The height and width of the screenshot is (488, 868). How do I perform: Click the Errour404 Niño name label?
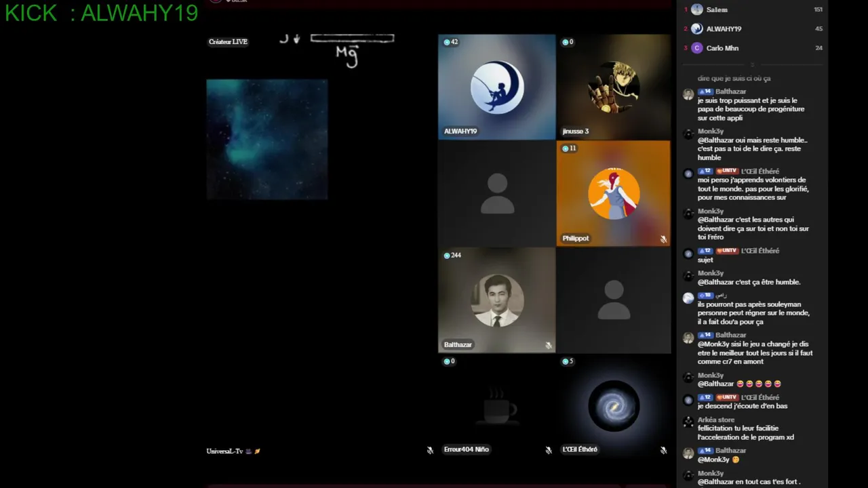coord(467,449)
